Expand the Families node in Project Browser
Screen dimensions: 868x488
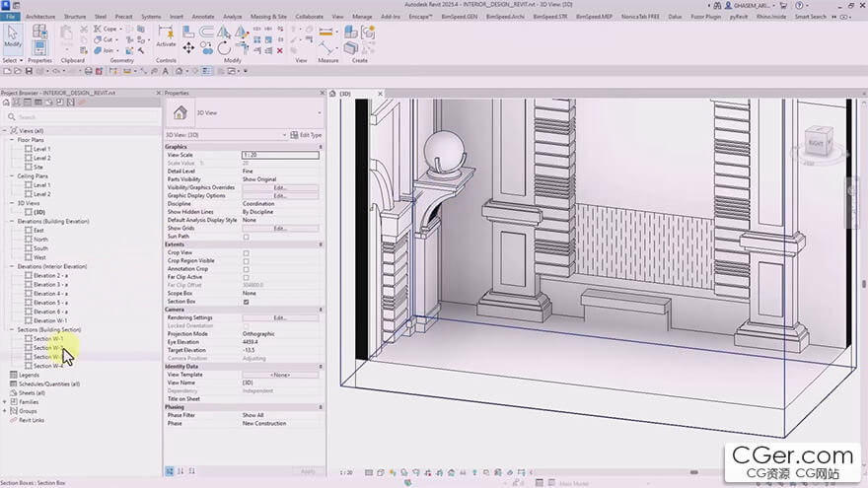[5, 402]
